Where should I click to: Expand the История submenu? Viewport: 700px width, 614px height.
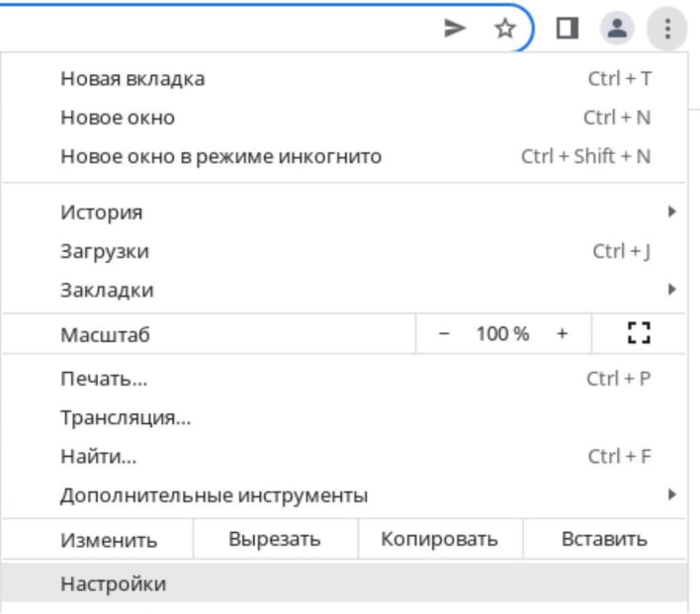pyautogui.click(x=344, y=212)
